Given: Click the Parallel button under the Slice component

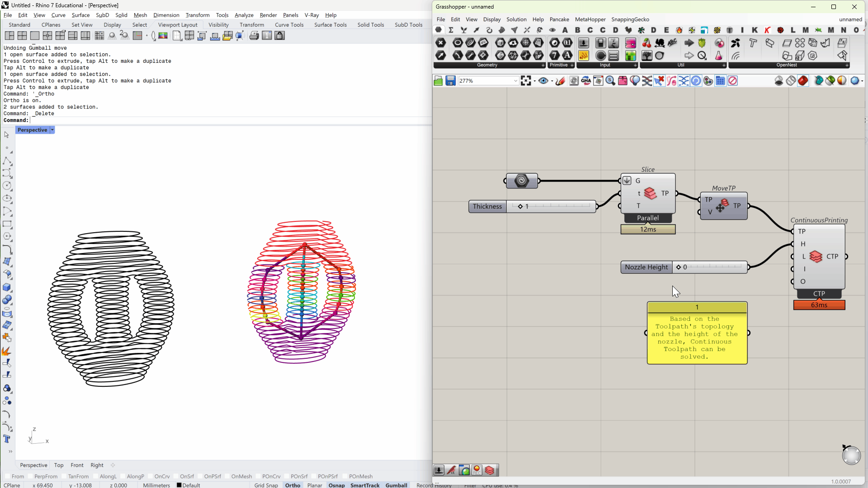Looking at the screenshot, I should [647, 218].
